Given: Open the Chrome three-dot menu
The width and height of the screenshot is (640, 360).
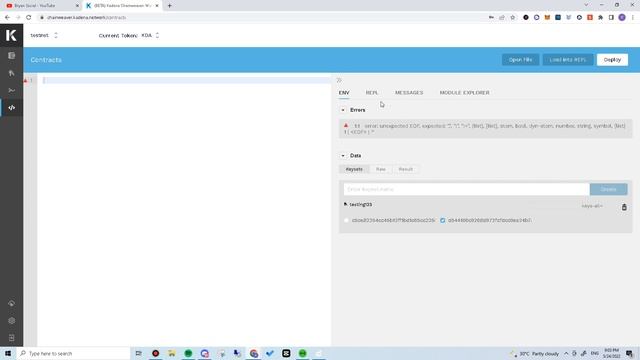Looking at the screenshot, I should (633, 18).
